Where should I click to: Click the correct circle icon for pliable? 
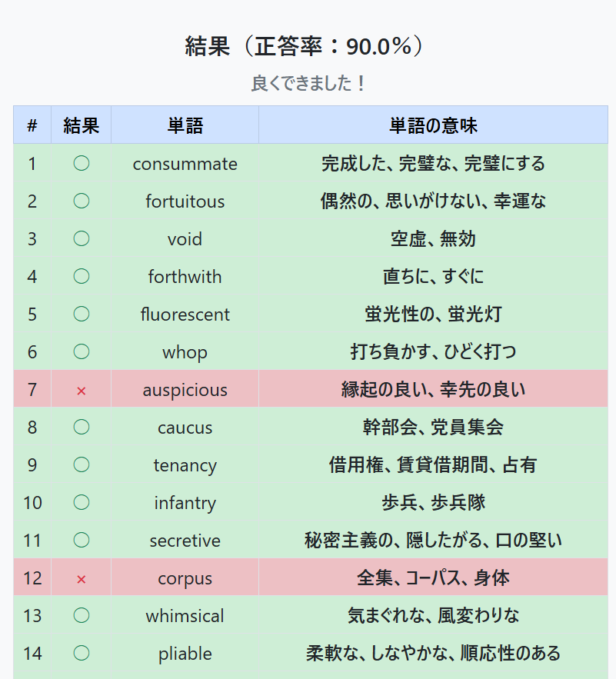pyautogui.click(x=82, y=653)
